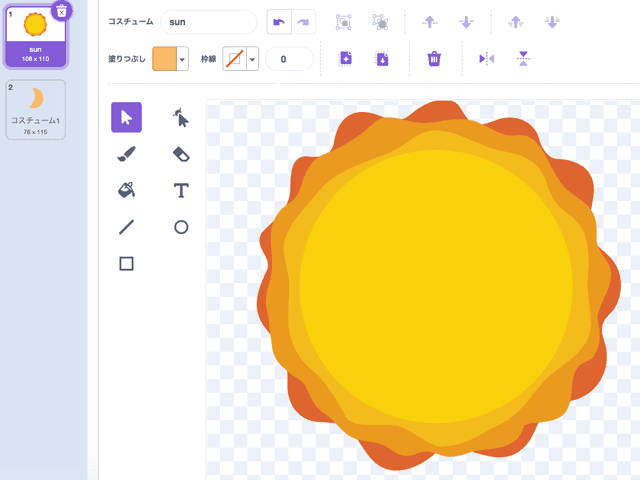Choose the Line drawing tool

[126, 227]
